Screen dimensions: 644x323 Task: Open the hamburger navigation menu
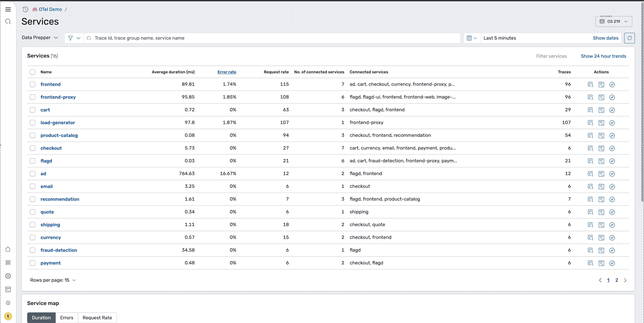pos(8,9)
